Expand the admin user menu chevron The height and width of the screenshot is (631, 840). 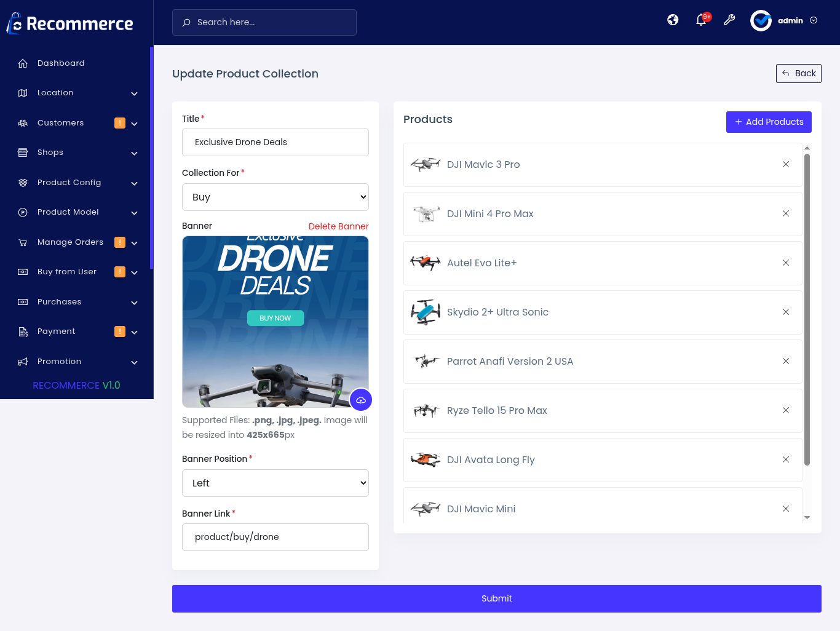pos(814,20)
